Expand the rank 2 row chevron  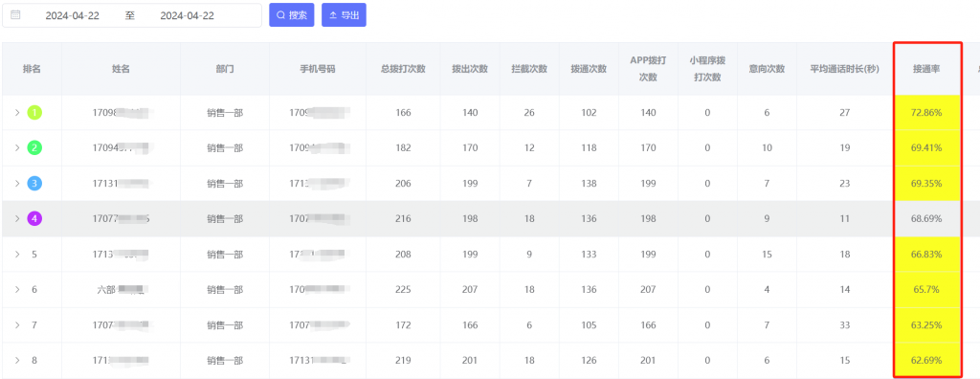point(17,148)
